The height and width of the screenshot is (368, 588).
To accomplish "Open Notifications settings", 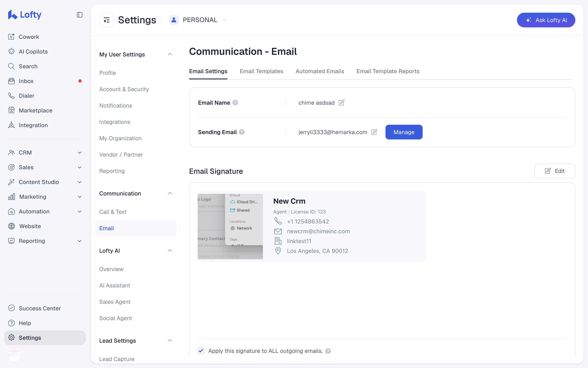I will coord(116,105).
